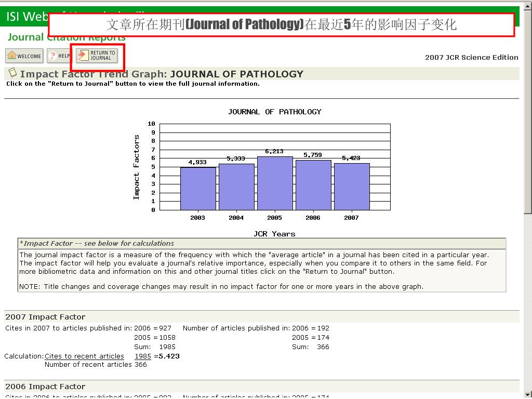Click 'Sum: 366' articles total
This screenshot has height=399, width=532.
coord(311,347)
